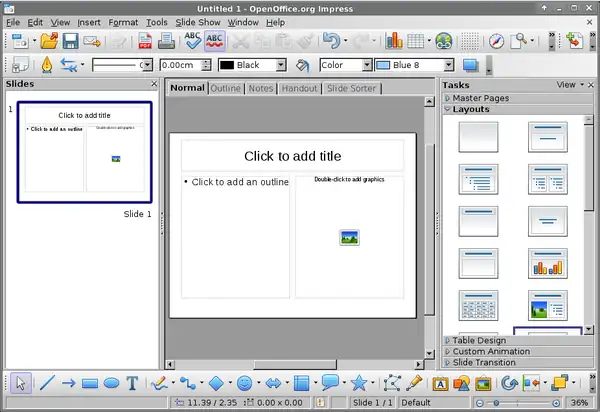Insert a chart from the toolbar

pos(394,41)
